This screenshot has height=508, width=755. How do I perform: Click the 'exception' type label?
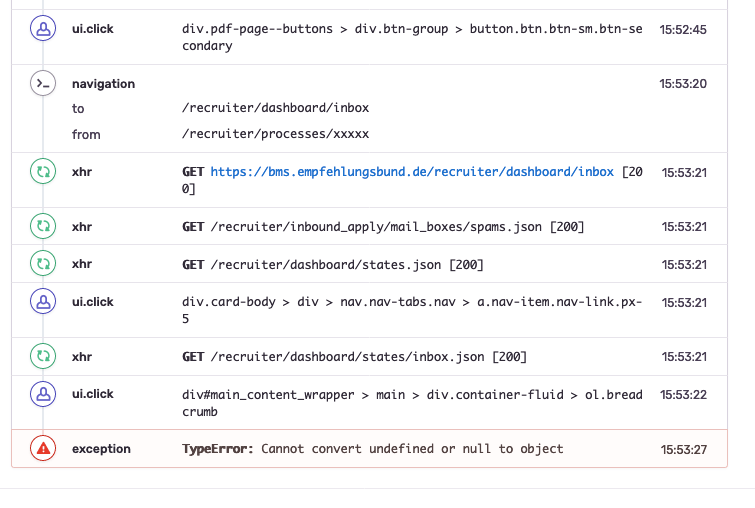pyautogui.click(x=101, y=449)
